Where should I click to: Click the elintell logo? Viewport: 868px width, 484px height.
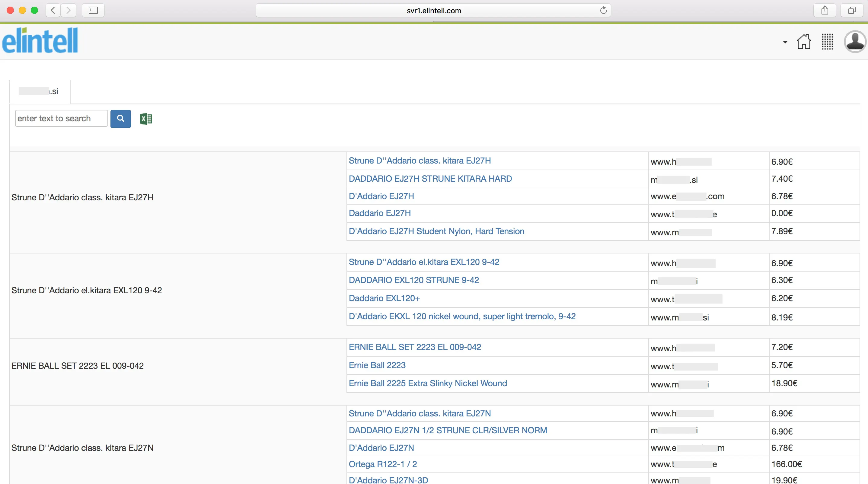coord(40,40)
